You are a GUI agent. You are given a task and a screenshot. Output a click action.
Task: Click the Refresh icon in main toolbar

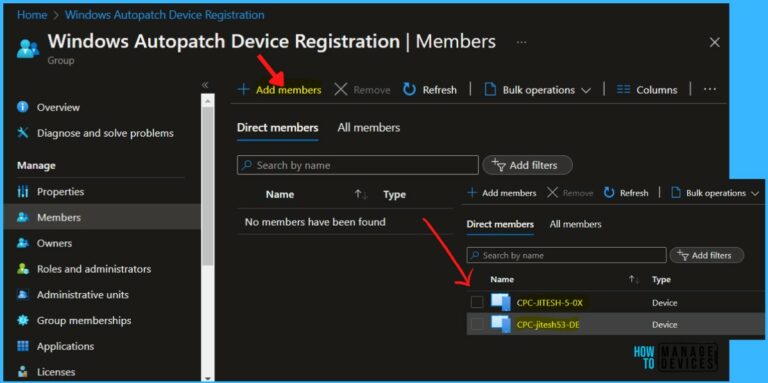click(x=409, y=90)
